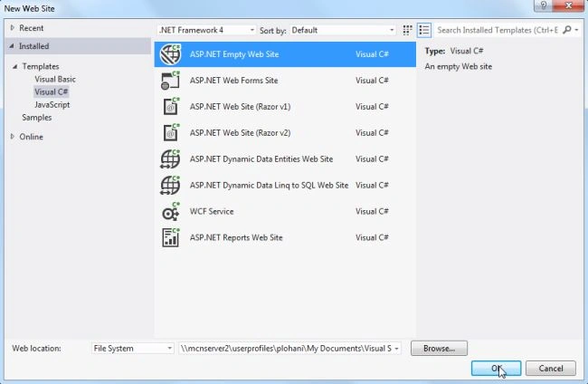Open the web location path dropdown arrow

(396, 349)
